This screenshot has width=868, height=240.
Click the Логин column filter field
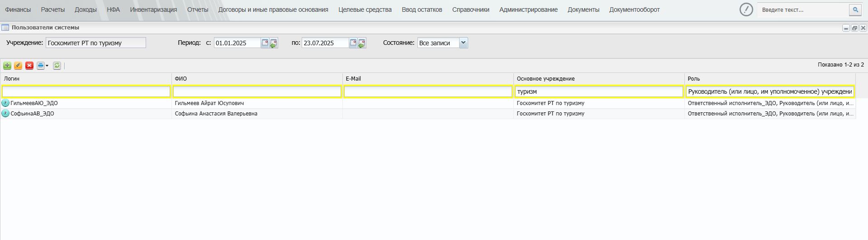point(86,91)
